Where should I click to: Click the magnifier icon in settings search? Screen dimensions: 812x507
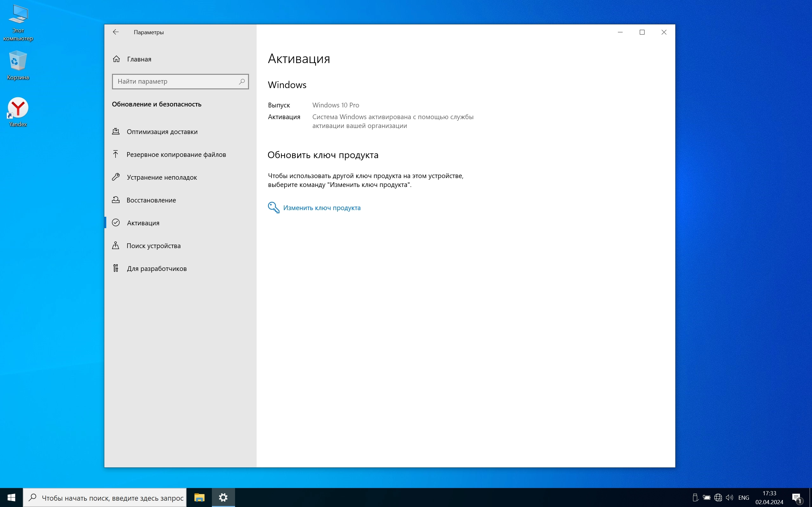pos(242,81)
